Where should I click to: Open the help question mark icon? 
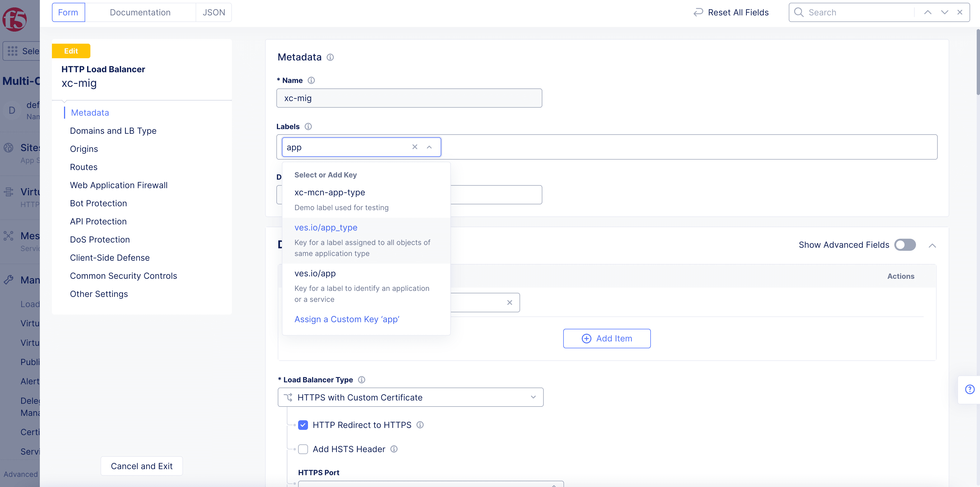coord(969,389)
